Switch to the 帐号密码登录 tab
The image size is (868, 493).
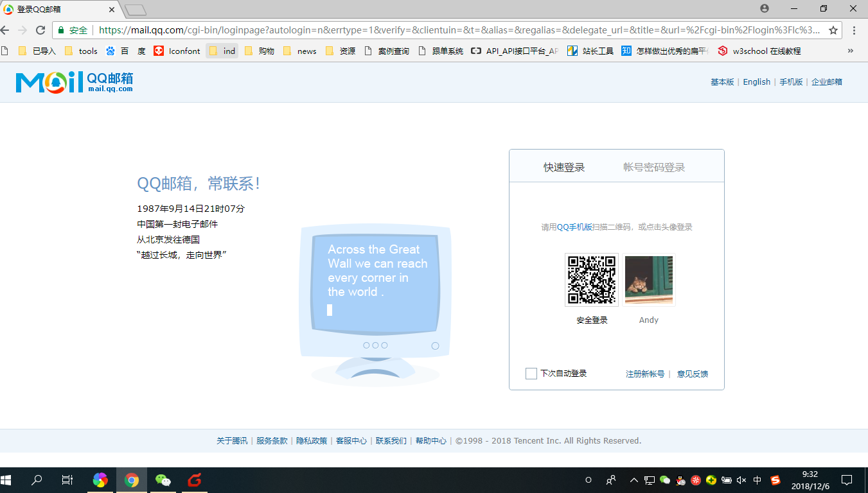(654, 168)
